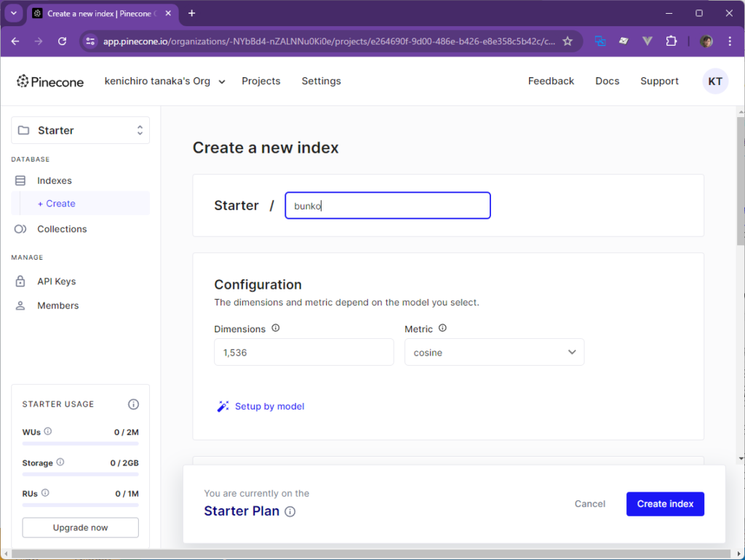Open the tab search dropdown arrow
The image size is (745, 560).
14,13
